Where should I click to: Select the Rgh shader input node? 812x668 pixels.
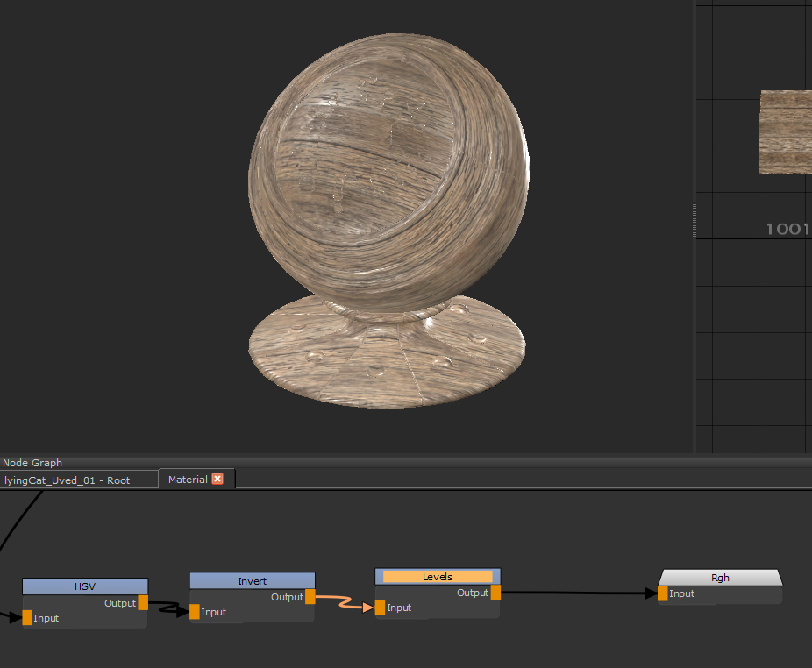pyautogui.click(x=719, y=578)
